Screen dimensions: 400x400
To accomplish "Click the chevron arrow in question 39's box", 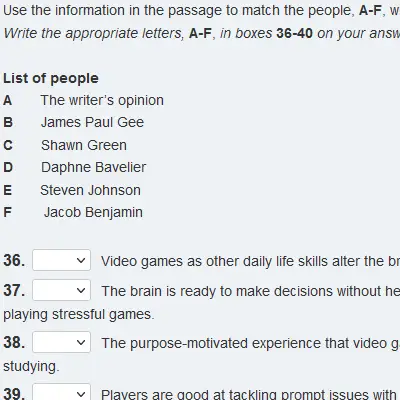I will [x=81, y=394].
